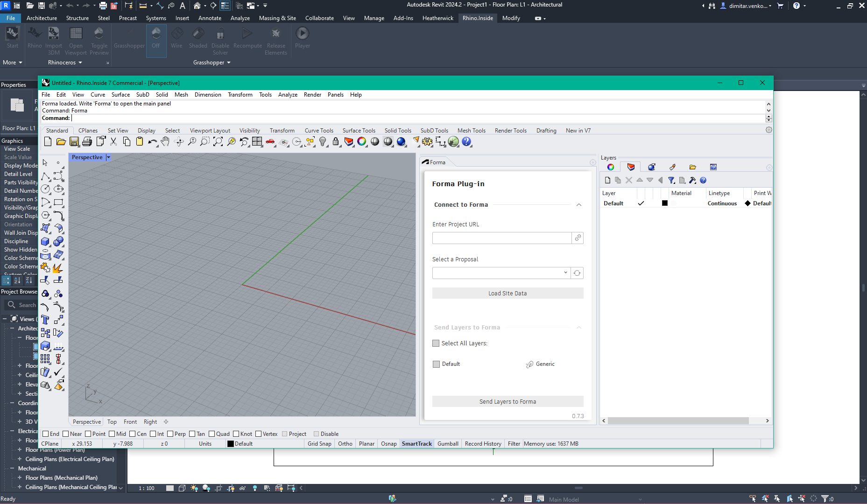Viewport: 867px width, 504px height.
Task: Click the Rhino Help question mark icon
Action: [x=466, y=142]
